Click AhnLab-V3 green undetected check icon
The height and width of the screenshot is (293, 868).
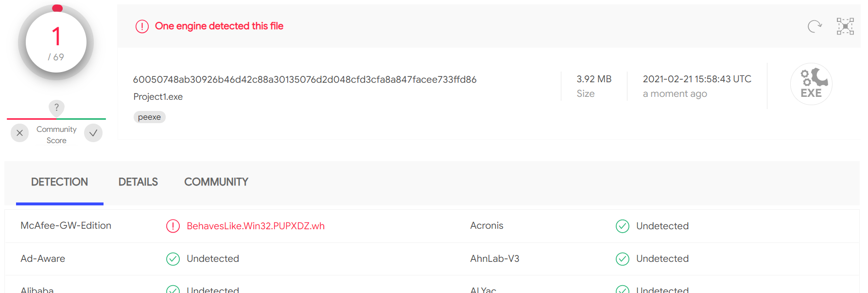623,258
